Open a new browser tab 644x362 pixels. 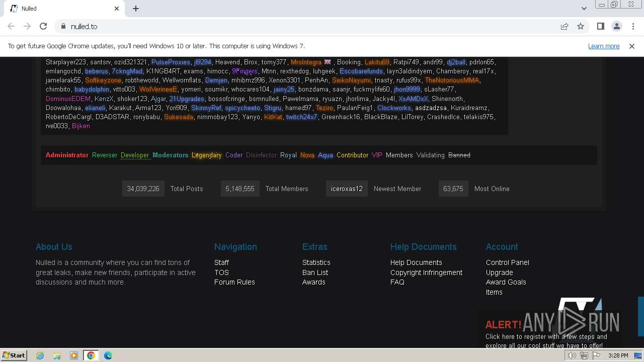(x=136, y=9)
